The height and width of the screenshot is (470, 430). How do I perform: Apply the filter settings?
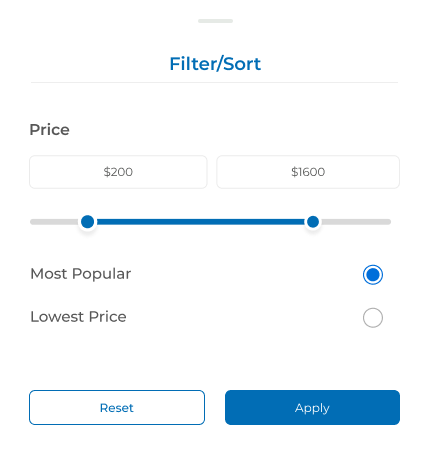312,407
